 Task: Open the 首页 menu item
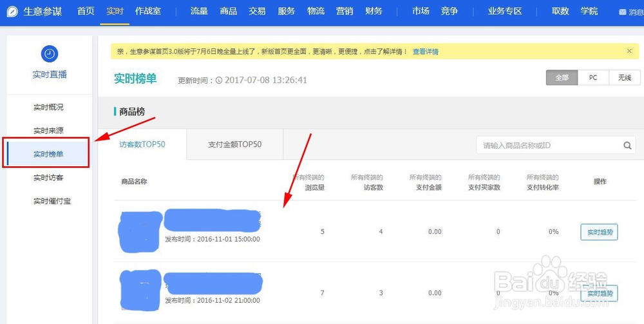click(x=86, y=11)
